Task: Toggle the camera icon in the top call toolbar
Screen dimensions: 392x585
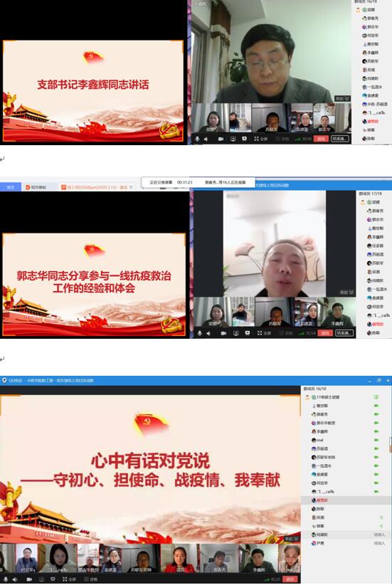Action: tap(221, 139)
